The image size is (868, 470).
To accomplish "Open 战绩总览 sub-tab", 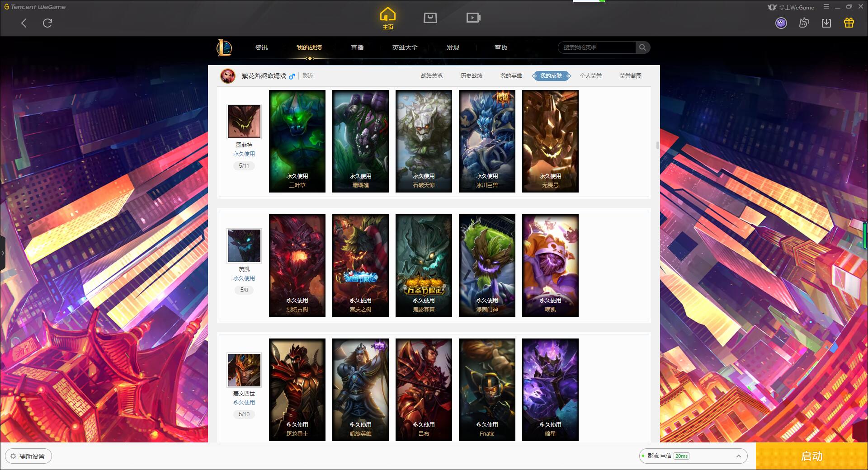I will click(x=432, y=76).
